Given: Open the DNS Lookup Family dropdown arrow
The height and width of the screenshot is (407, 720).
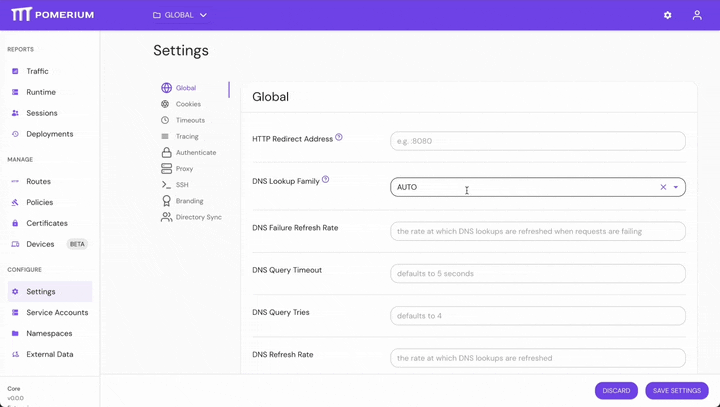Looking at the screenshot, I should (x=676, y=187).
